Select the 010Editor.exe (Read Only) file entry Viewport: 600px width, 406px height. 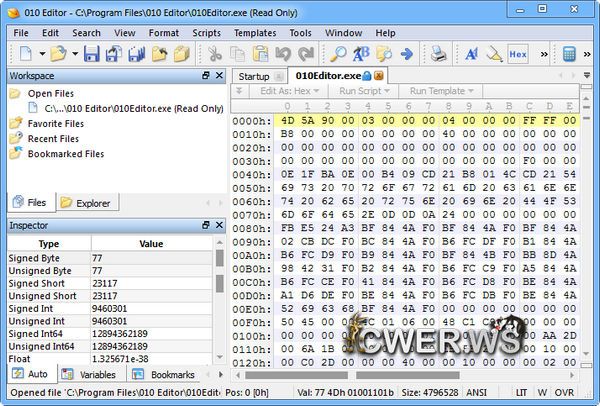coord(134,109)
